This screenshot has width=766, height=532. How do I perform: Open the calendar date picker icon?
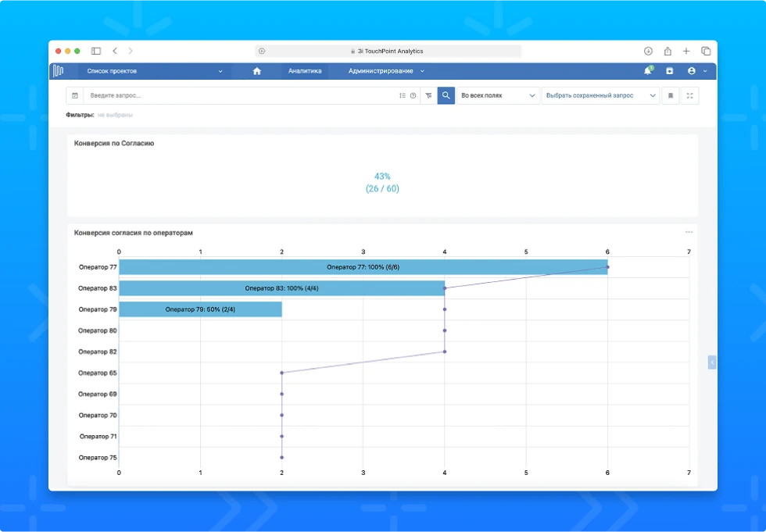pos(75,95)
